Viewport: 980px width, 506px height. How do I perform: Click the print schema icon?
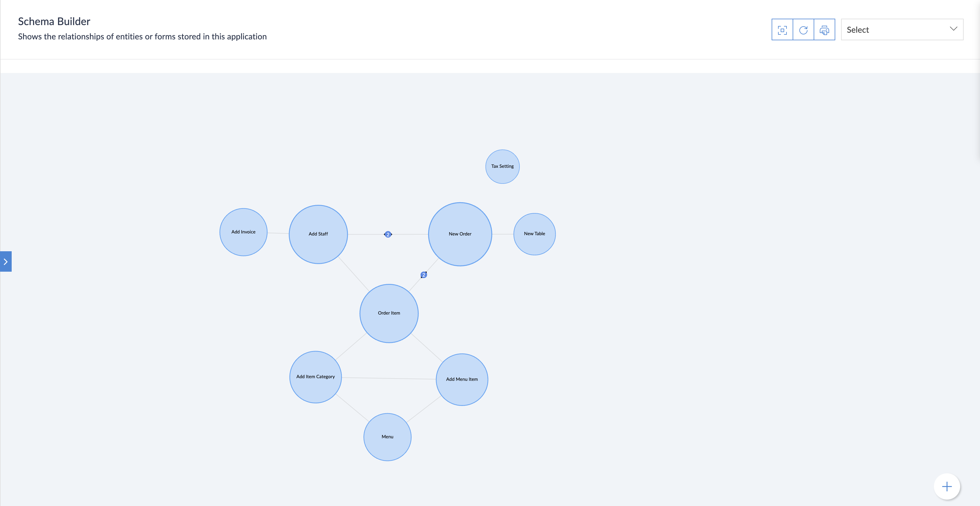(x=824, y=30)
